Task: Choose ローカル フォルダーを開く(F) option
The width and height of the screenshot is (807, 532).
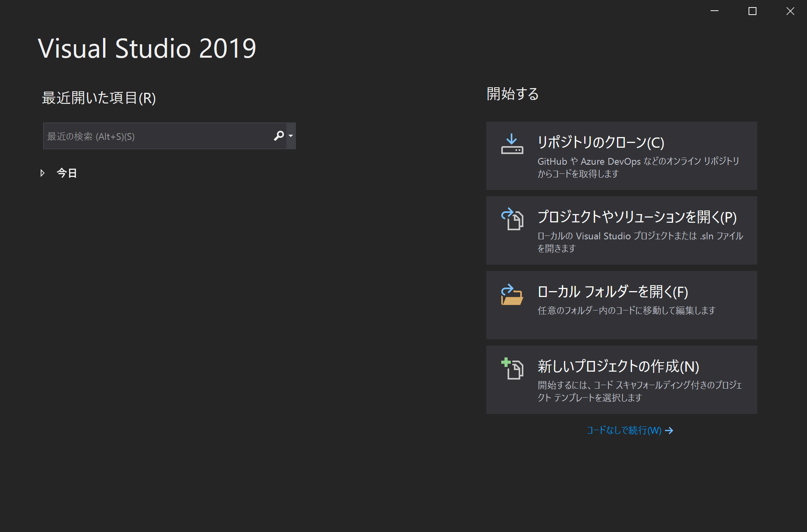Action: 613,292
